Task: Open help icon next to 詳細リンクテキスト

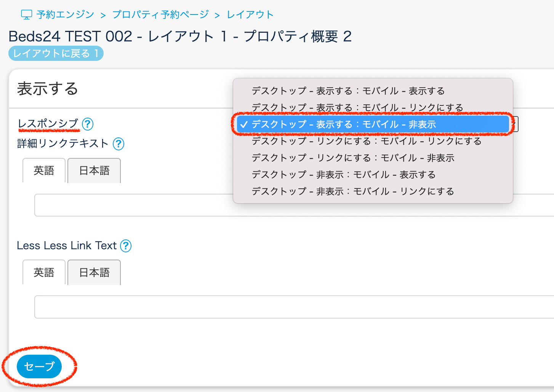Action: coord(118,143)
